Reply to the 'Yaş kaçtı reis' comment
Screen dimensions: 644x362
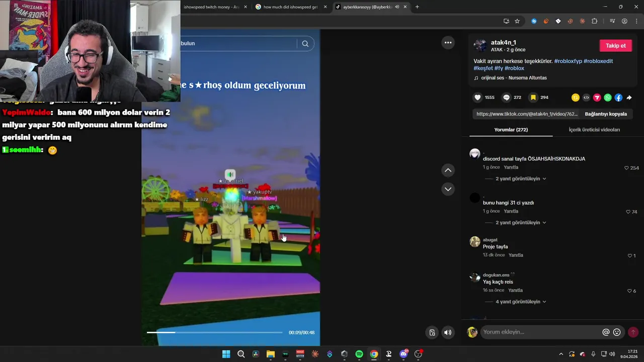click(x=515, y=290)
